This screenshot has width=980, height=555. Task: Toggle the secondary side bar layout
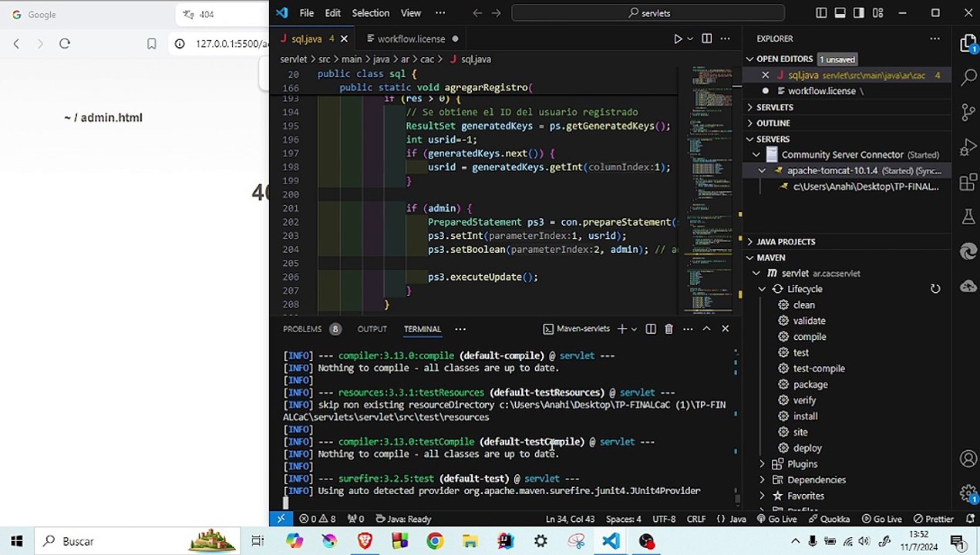859,13
